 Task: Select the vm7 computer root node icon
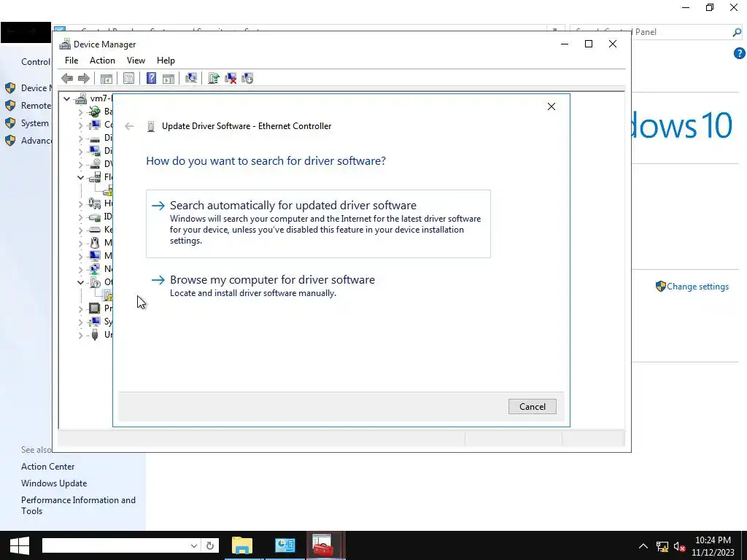(82, 98)
